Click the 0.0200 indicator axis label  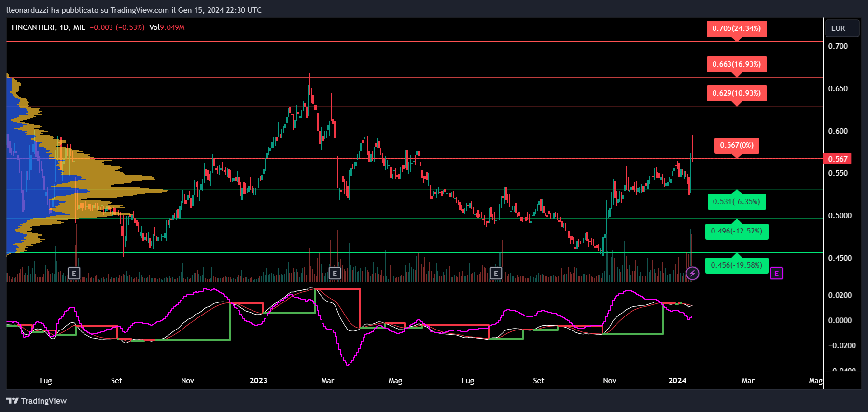[x=840, y=295]
